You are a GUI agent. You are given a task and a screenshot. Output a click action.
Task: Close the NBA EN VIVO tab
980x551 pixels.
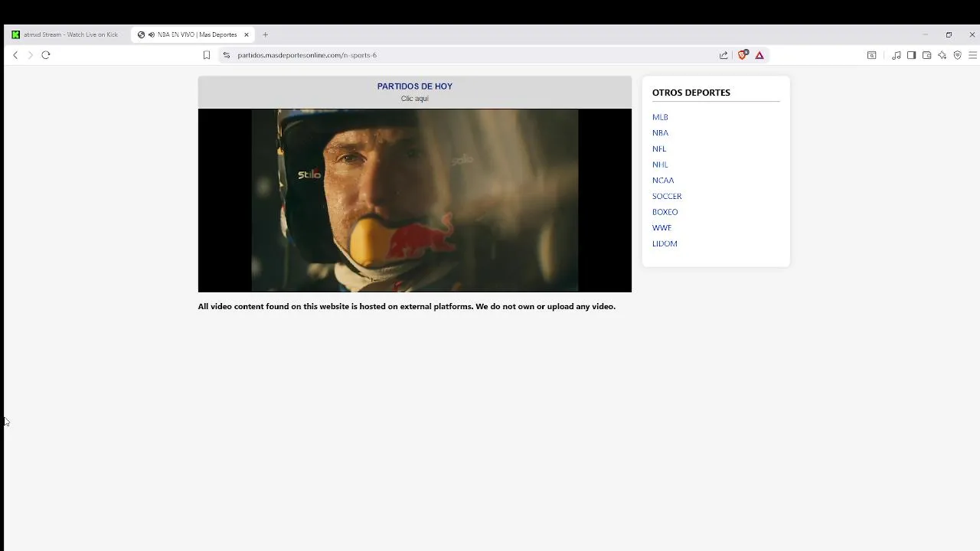tap(247, 34)
